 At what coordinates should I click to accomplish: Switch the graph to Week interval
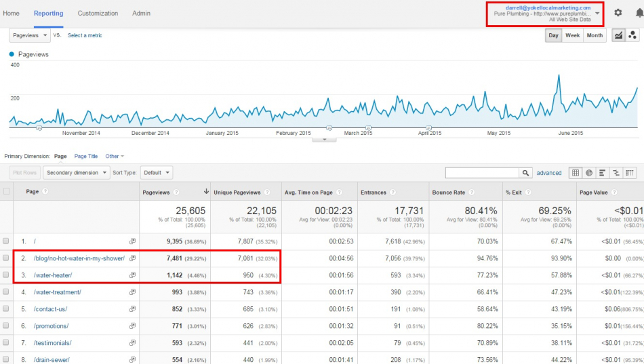point(572,35)
